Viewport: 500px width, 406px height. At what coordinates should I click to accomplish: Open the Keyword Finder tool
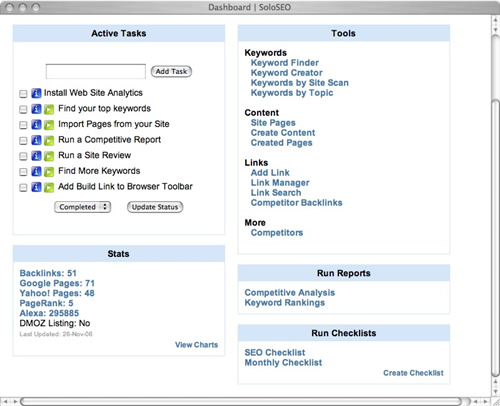(x=285, y=63)
